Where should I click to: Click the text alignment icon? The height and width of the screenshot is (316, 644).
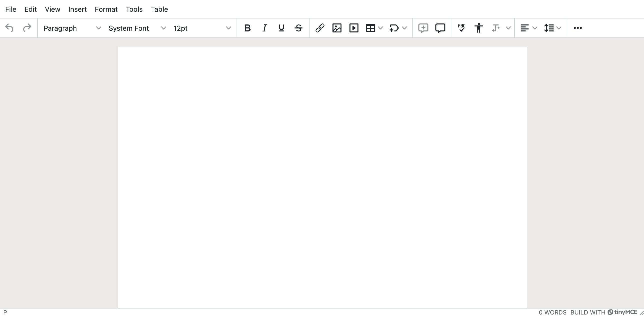525,28
